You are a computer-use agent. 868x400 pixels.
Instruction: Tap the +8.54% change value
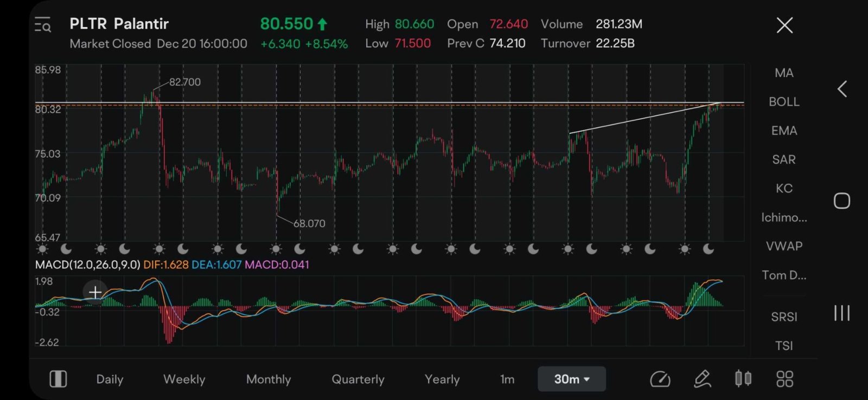point(327,43)
